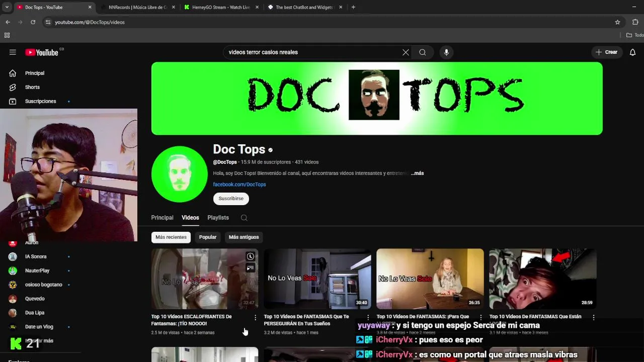Search within the Doc Tops channel
Viewport: 644px width, 362px height.
pos(244,218)
